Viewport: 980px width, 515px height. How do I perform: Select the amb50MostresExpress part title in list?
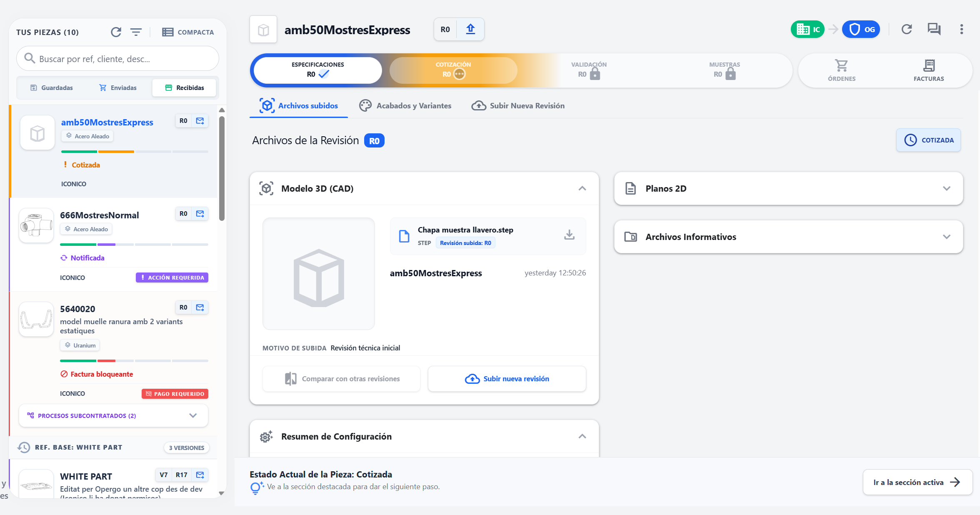[107, 122]
